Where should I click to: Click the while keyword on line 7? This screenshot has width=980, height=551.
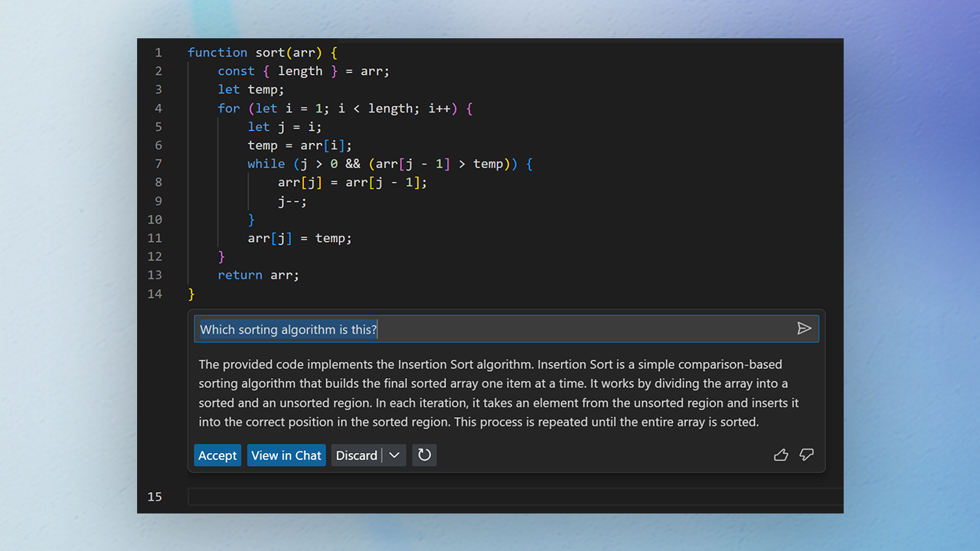coord(266,163)
